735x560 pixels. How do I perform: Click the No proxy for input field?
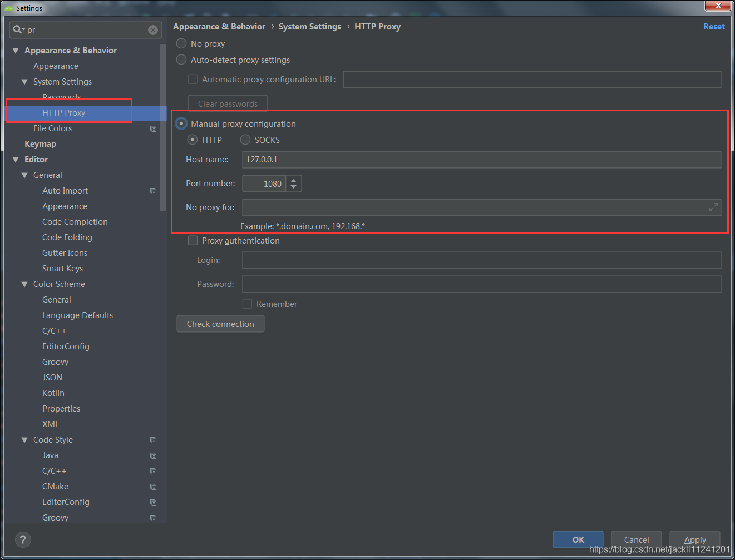pos(482,207)
